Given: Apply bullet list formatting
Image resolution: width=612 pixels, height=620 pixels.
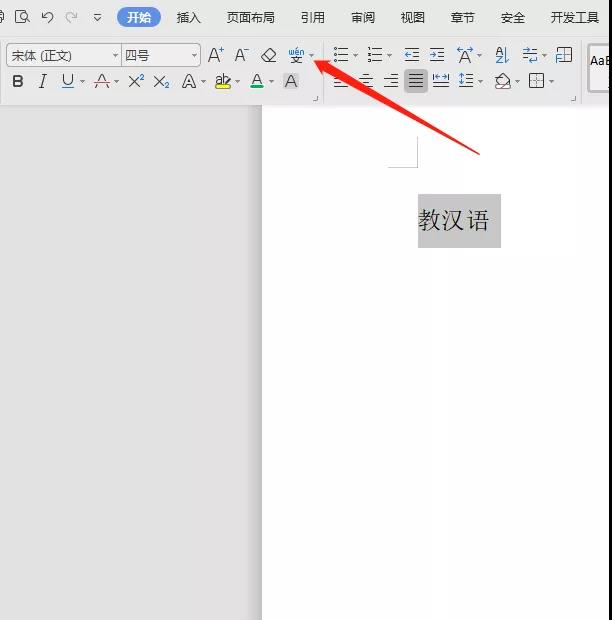Looking at the screenshot, I should coord(341,55).
